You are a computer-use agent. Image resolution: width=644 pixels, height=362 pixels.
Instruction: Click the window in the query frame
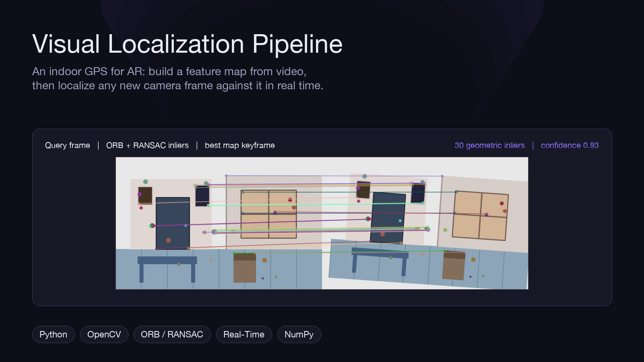coord(269,214)
